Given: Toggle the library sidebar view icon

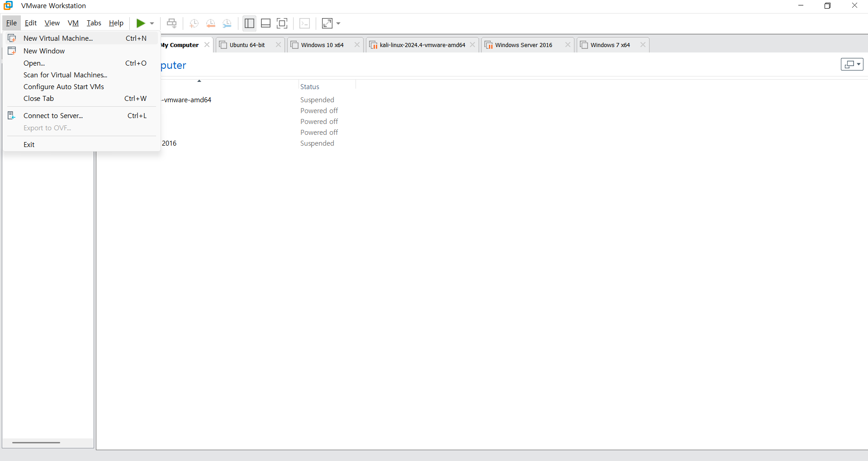Looking at the screenshot, I should tap(249, 23).
